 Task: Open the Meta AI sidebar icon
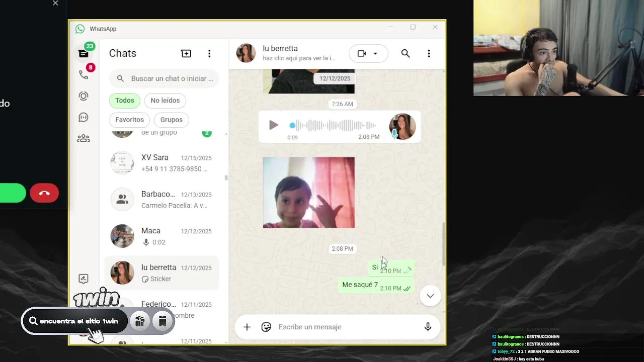pos(84,279)
